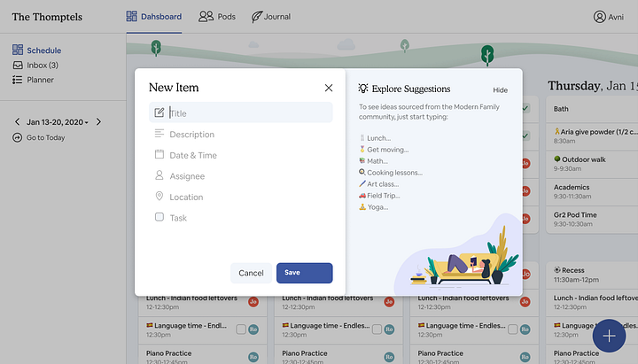Click the add new item plus button

coord(609,336)
